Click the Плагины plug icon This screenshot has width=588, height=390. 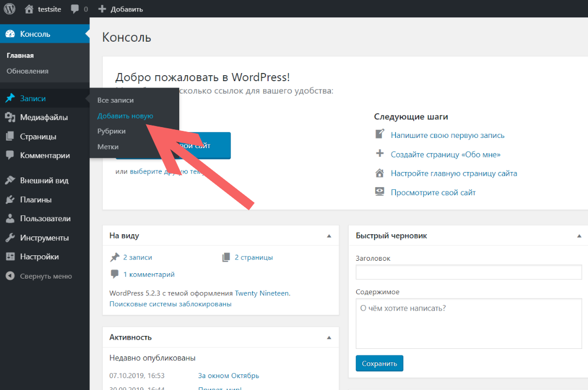pyautogui.click(x=10, y=200)
